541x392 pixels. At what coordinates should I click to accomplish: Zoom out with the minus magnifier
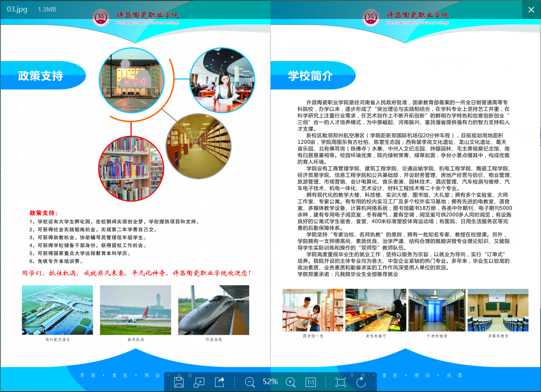pos(250,382)
